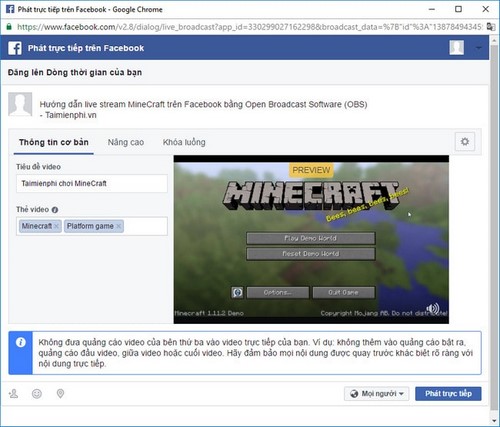Viewport: 500px width, 427px height.
Task: Click the profile avatar in blue header
Action: pos(456,48)
